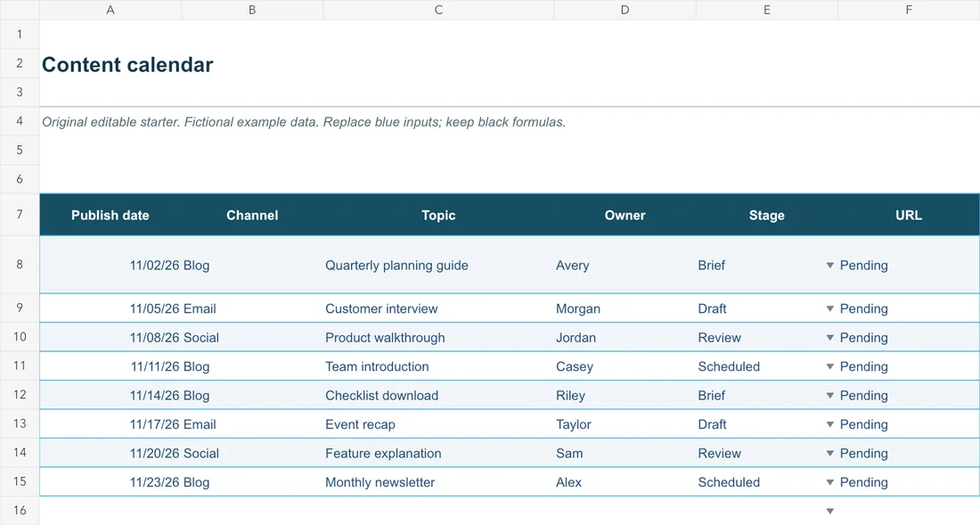Viewport: 980px width, 525px height.
Task: Open the Stage dropdown in the Event recap row
Action: [x=830, y=424]
